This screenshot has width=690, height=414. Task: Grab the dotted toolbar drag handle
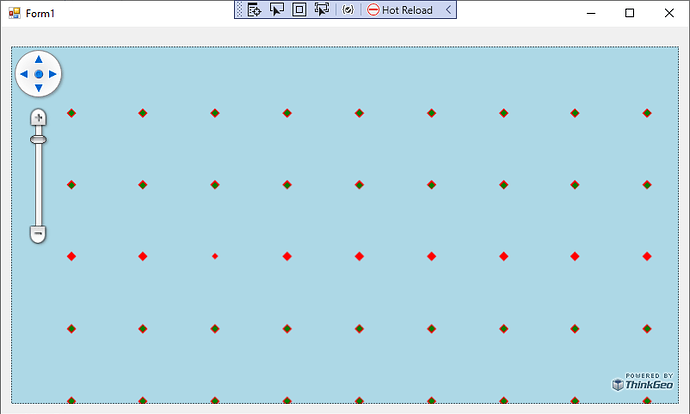coord(239,10)
